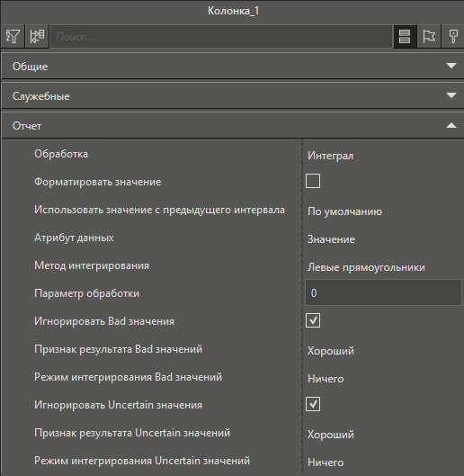Switch to the list view icon
The height and width of the screenshot is (476, 464).
point(405,36)
